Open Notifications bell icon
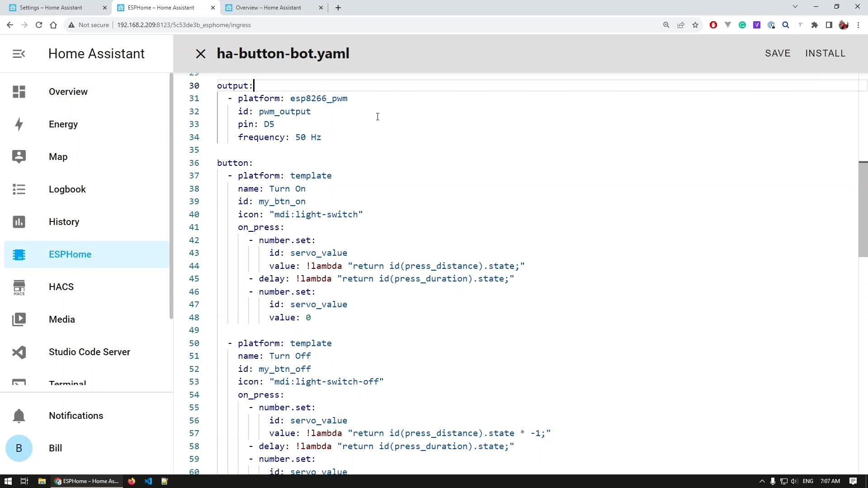 click(x=19, y=416)
